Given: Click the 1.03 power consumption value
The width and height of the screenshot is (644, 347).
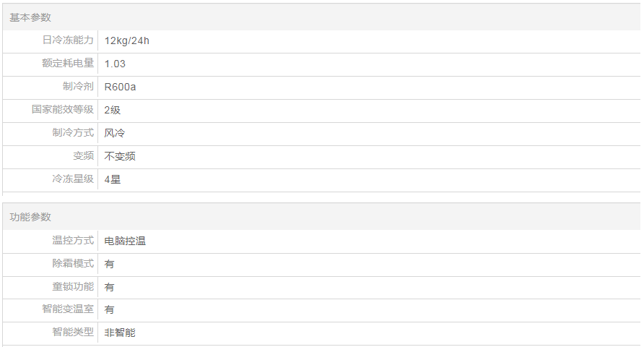Looking at the screenshot, I should coord(115,64).
